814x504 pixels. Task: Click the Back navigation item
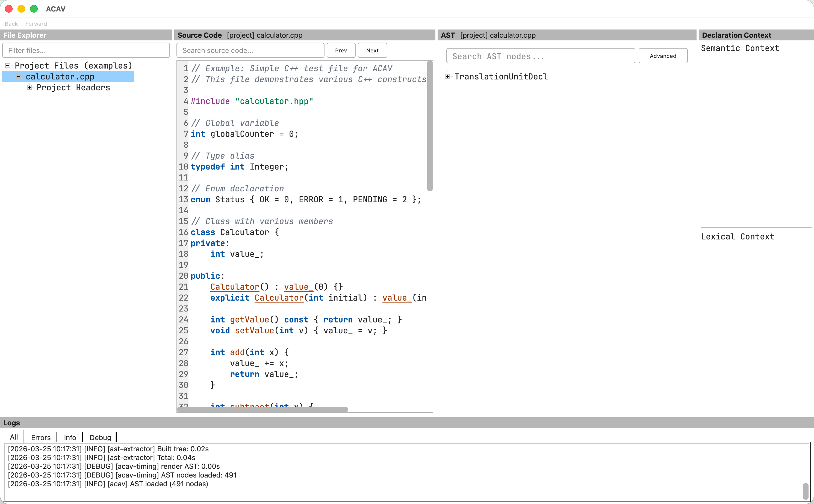11,24
